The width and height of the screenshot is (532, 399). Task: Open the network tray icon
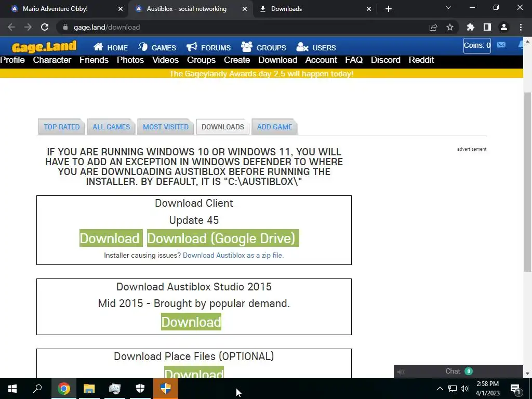coord(453,389)
